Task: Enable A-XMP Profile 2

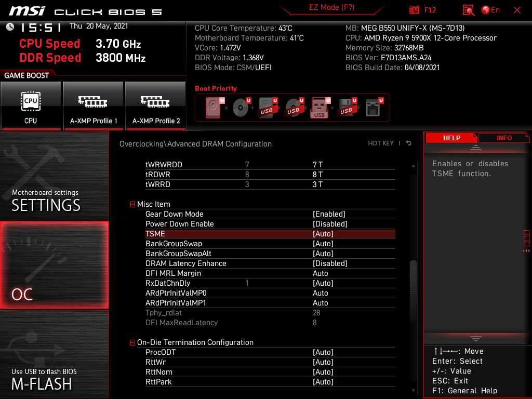Action: (156, 106)
